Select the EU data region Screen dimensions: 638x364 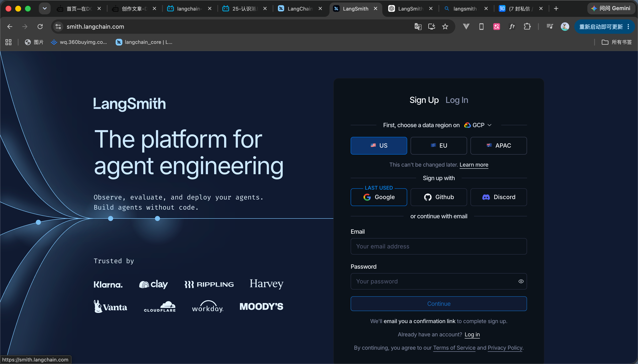click(439, 146)
